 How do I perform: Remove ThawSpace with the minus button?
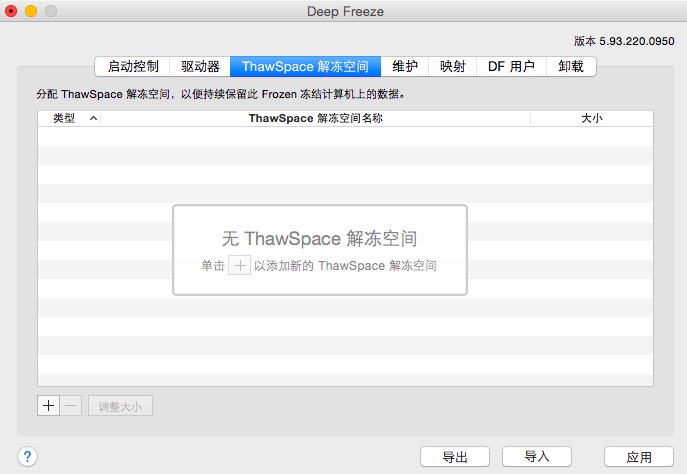coord(71,406)
